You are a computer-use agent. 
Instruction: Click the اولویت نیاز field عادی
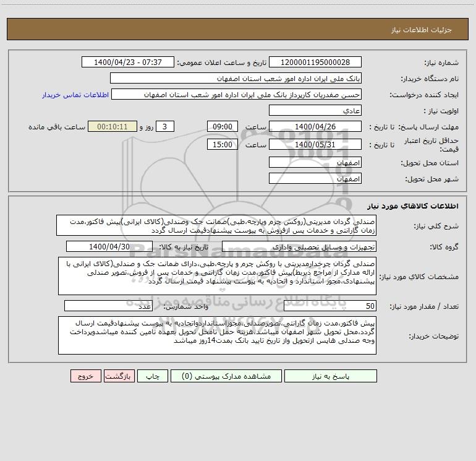click(x=315, y=110)
